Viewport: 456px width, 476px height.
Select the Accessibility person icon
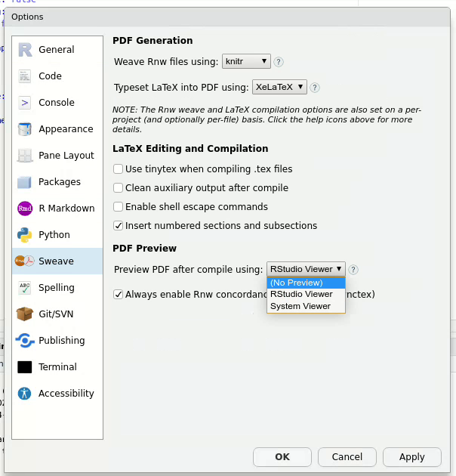tap(25, 394)
